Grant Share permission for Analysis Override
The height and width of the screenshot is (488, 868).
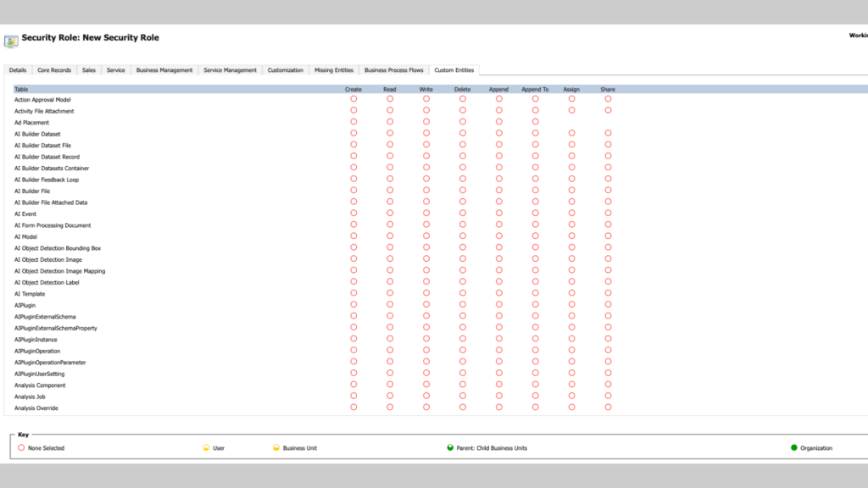click(608, 408)
